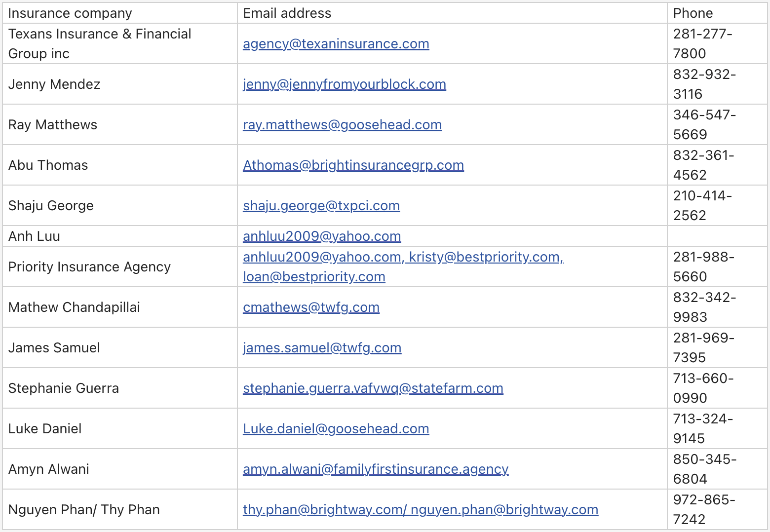Click the Athomas@brightinsurancegrp.com email link
Viewport: 770px width, 532px height.
(353, 165)
